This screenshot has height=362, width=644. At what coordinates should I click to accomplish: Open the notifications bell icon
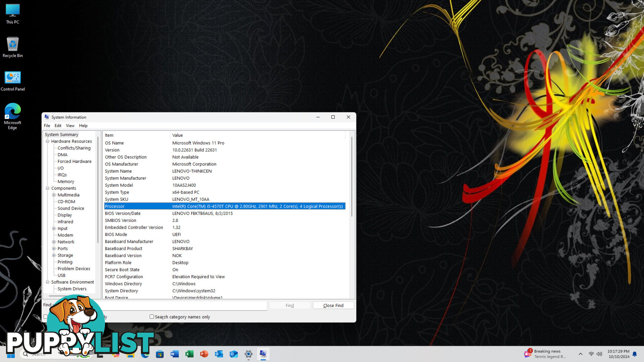point(634,354)
